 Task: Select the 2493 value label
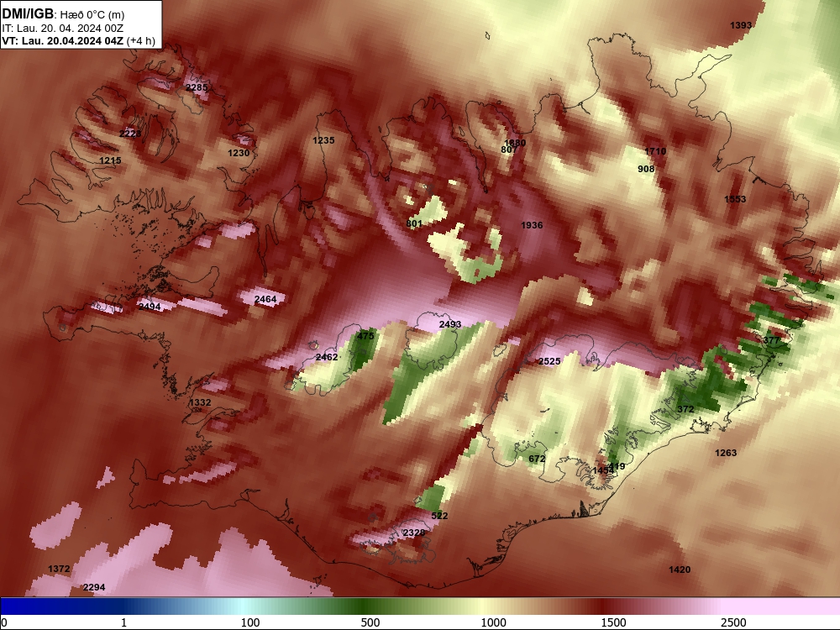tap(450, 324)
